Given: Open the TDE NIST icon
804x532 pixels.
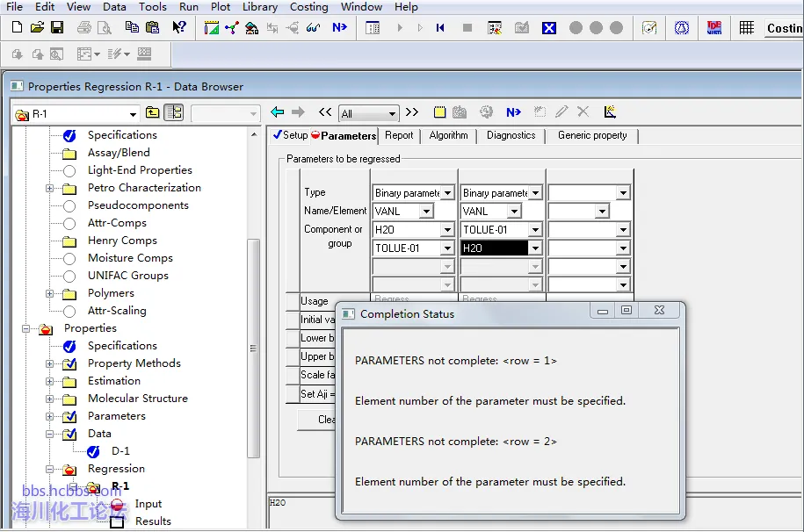Looking at the screenshot, I should (713, 28).
